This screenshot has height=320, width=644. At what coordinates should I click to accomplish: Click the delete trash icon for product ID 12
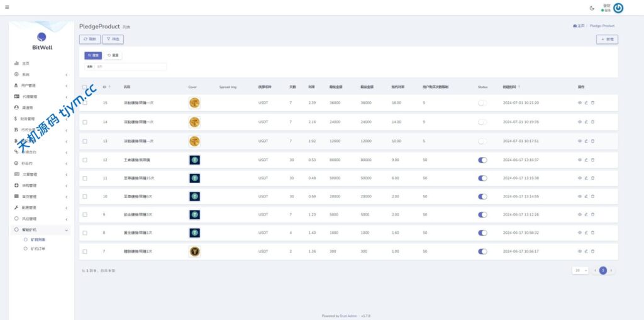coord(592,160)
